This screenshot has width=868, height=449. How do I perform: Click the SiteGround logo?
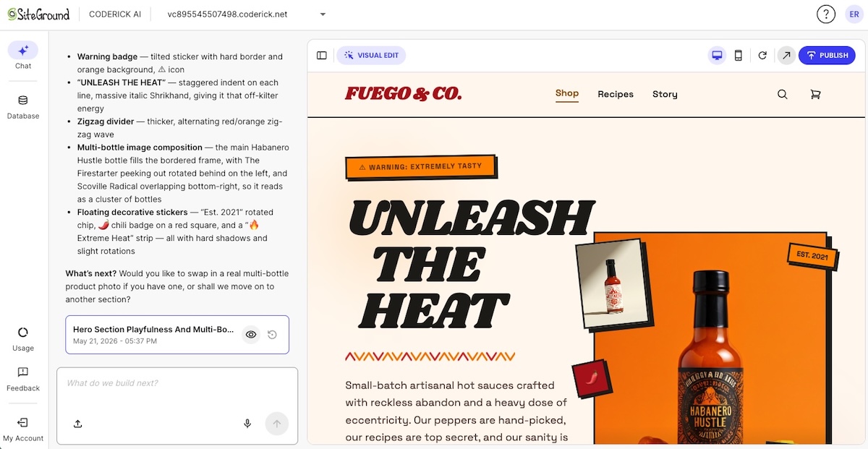pos(38,14)
